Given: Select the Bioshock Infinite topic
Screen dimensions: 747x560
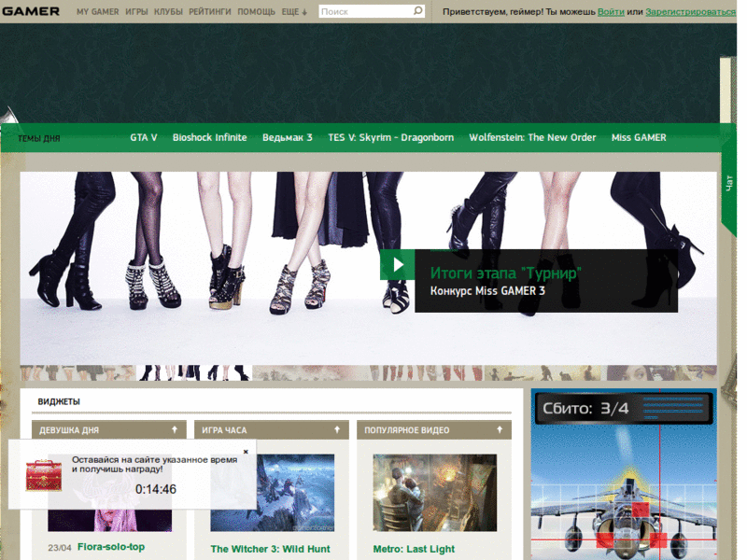Looking at the screenshot, I should (x=209, y=137).
